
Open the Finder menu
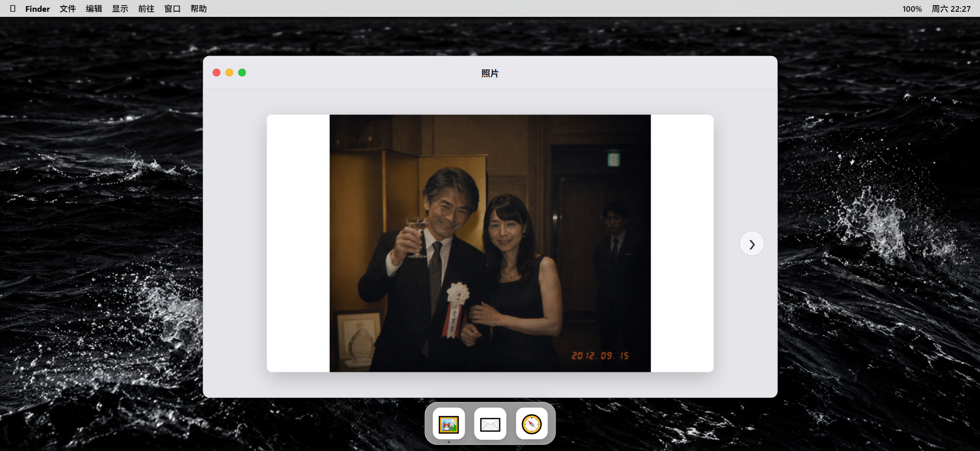click(x=38, y=9)
